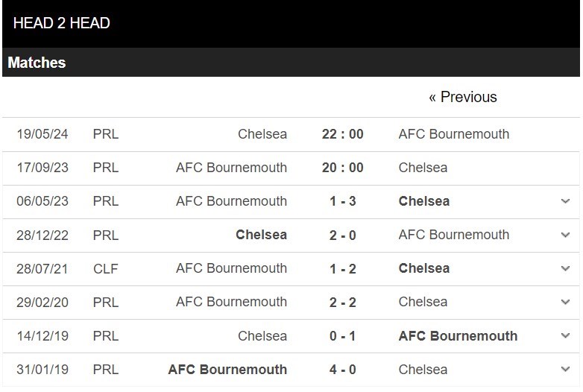Image resolution: width=583 pixels, height=392 pixels.
Task: Click Chelsea home team in the 19/05/24 row
Action: click(262, 134)
